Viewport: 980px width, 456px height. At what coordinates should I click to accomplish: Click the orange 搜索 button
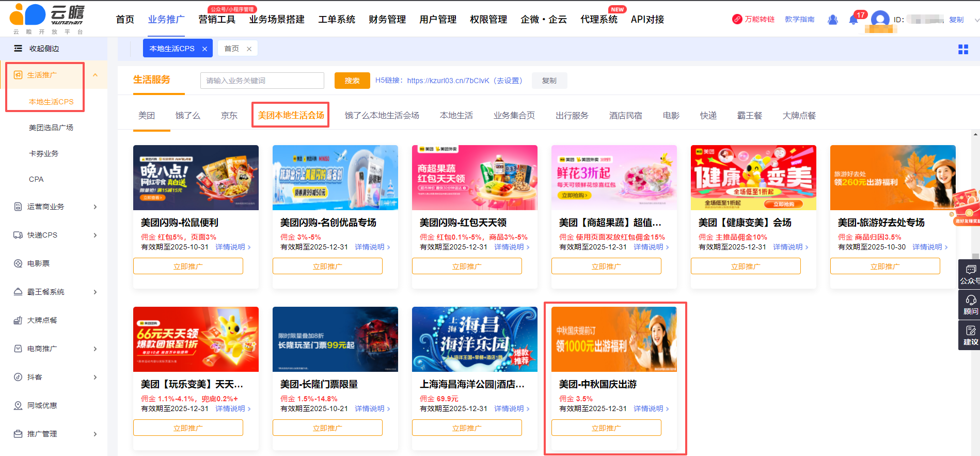(x=352, y=81)
